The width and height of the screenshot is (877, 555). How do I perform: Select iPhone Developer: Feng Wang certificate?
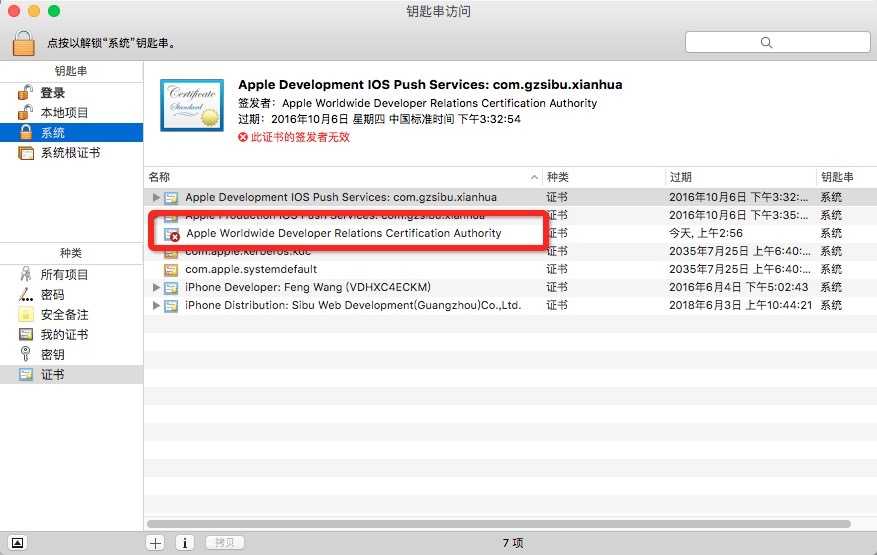tap(510, 287)
